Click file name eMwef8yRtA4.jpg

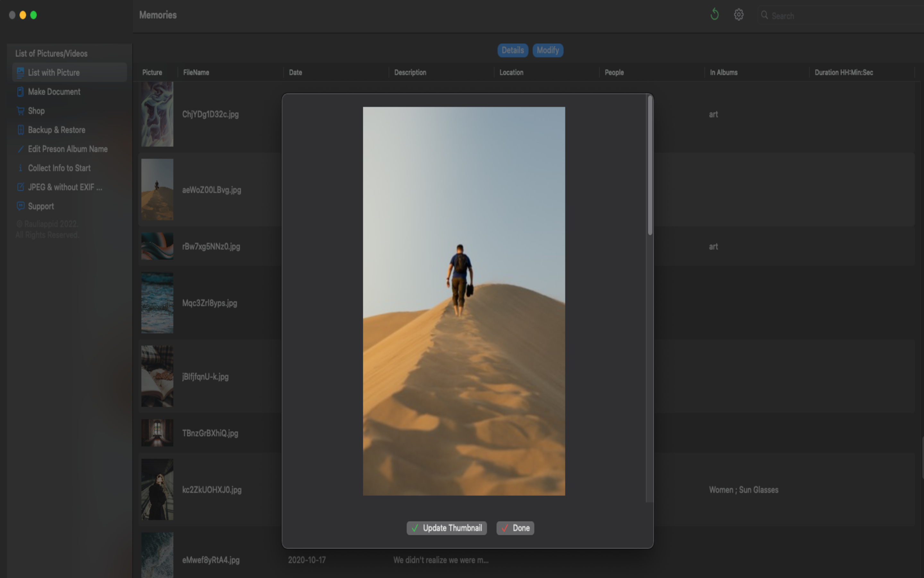click(x=211, y=560)
